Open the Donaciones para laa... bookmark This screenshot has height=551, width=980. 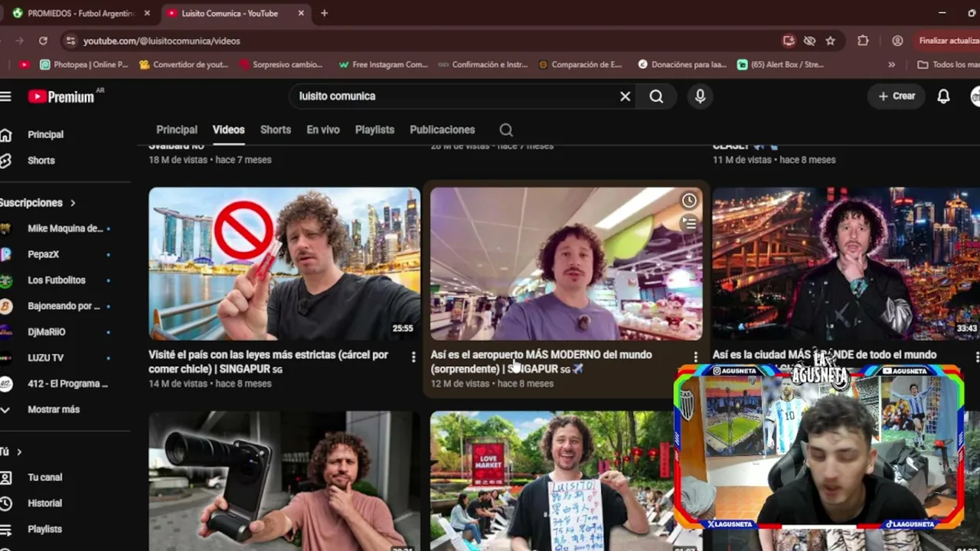pos(682,65)
